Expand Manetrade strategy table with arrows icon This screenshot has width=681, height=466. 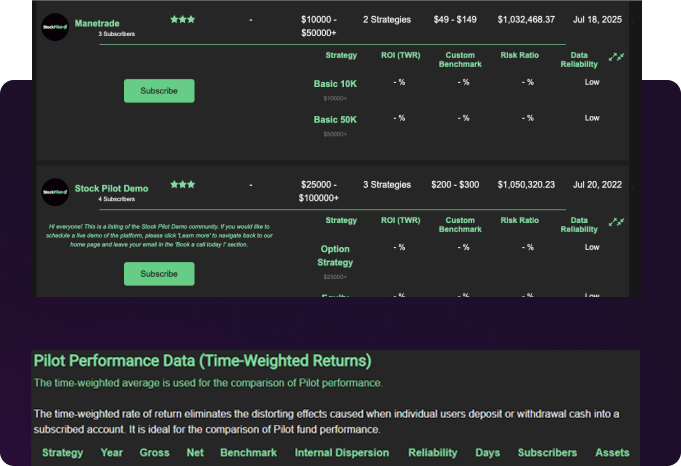pos(617,56)
